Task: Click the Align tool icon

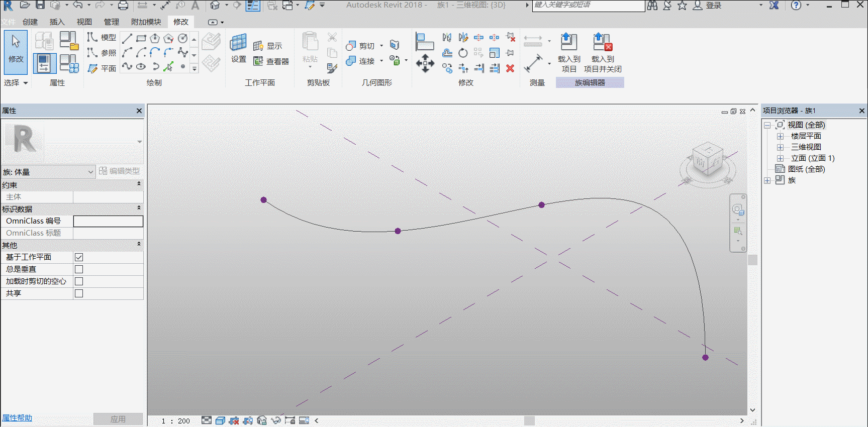Action: [425, 41]
